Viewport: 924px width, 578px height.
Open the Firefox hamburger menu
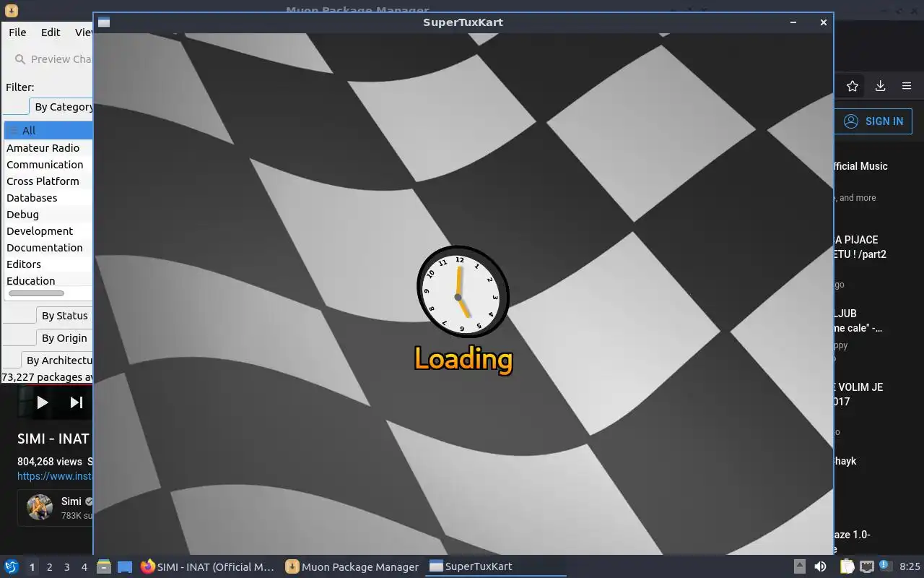(x=907, y=86)
